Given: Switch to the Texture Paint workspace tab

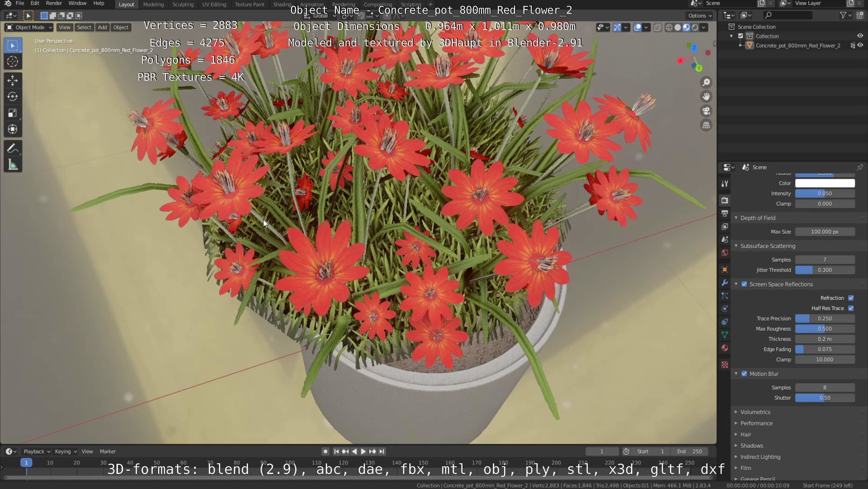Looking at the screenshot, I should (x=249, y=4).
